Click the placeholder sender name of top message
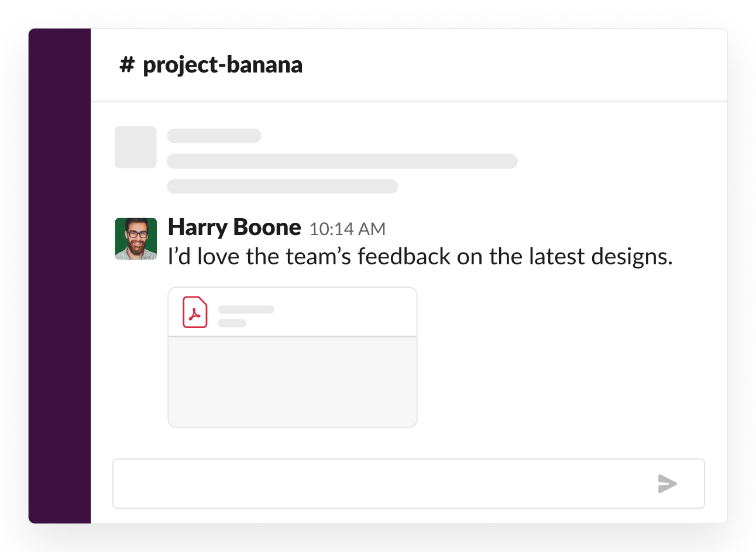Image resolution: width=756 pixels, height=552 pixels. (x=214, y=136)
